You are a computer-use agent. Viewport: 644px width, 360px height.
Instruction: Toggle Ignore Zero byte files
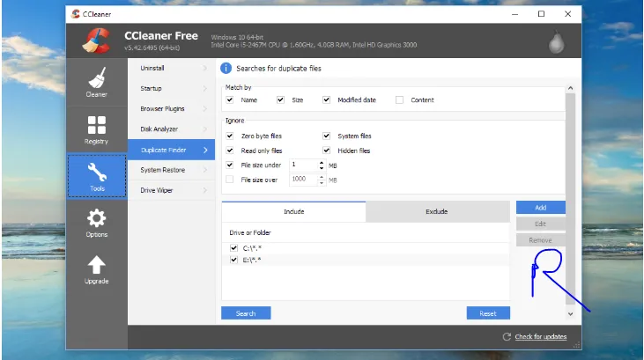coord(230,136)
